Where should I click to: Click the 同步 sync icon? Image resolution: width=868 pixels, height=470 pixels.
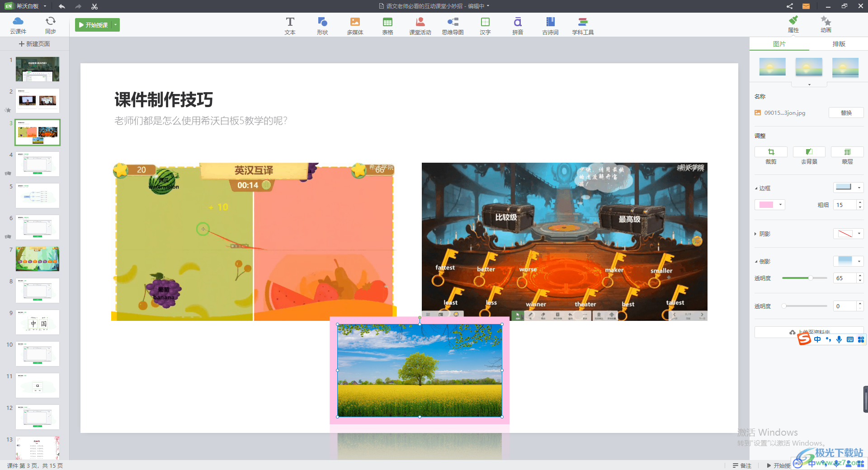point(51,25)
